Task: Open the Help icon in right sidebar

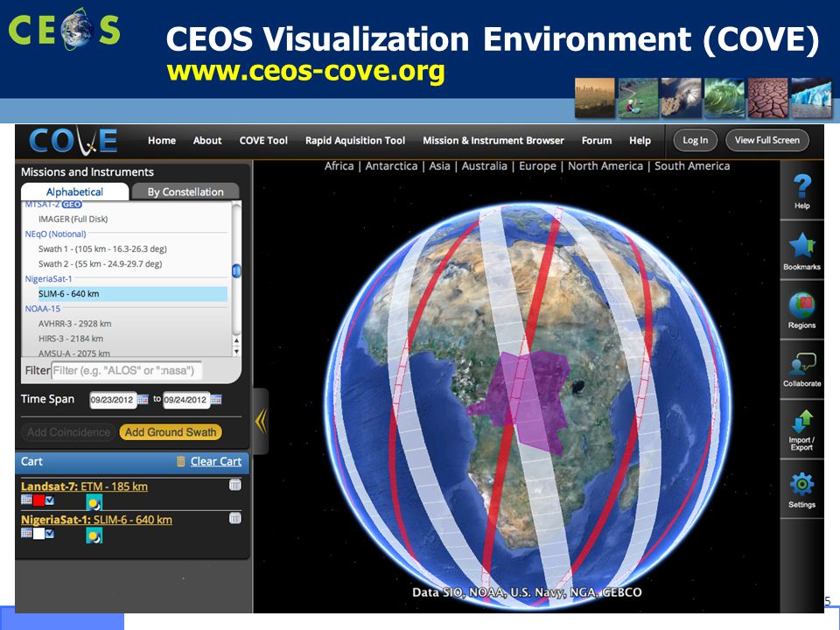Action: pyautogui.click(x=801, y=192)
